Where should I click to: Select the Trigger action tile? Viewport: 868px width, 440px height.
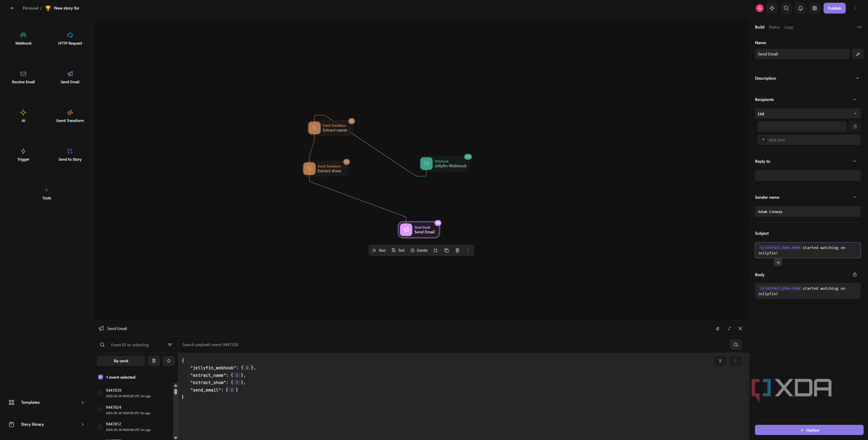click(x=23, y=155)
